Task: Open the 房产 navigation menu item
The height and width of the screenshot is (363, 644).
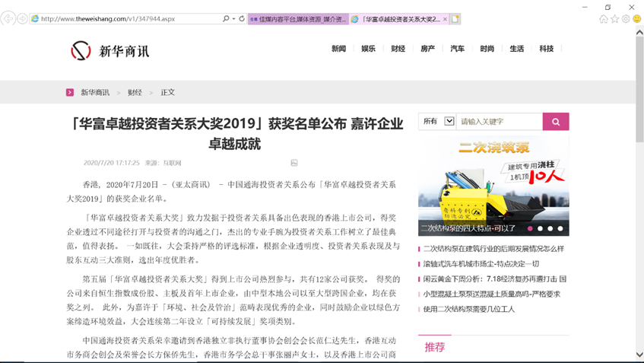Action: [x=427, y=49]
